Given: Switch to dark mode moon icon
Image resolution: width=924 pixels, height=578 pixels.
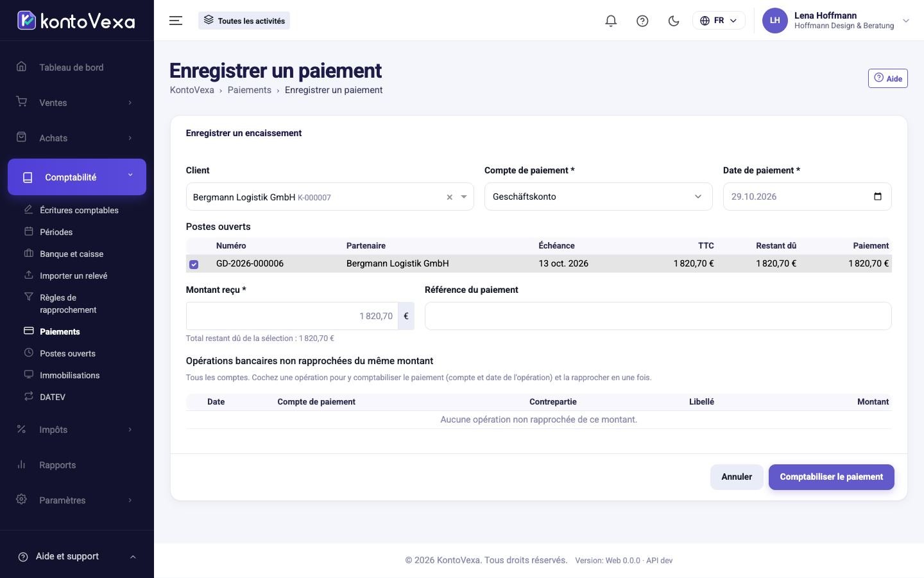Looking at the screenshot, I should pos(674,21).
